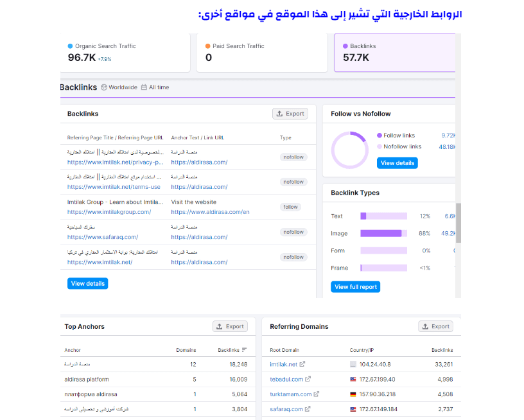The image size is (524, 420).
Task: Click turktamam.com in Referring Domains
Action: [291, 394]
